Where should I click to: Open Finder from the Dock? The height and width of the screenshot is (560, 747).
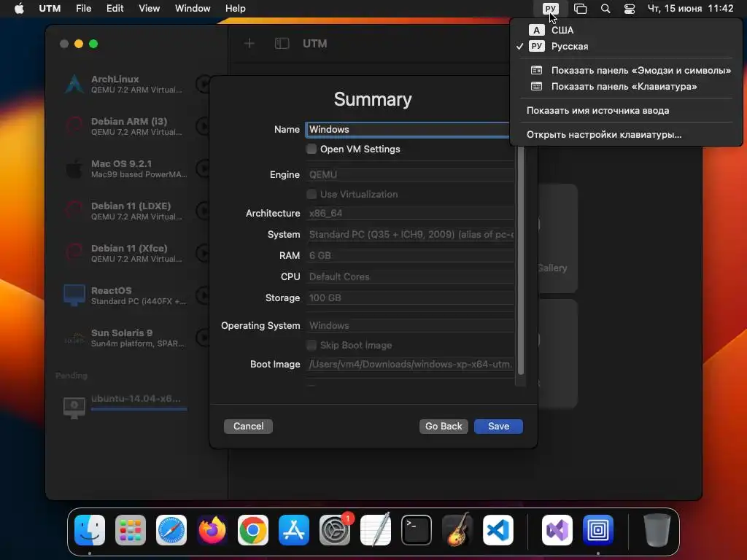[x=90, y=529]
